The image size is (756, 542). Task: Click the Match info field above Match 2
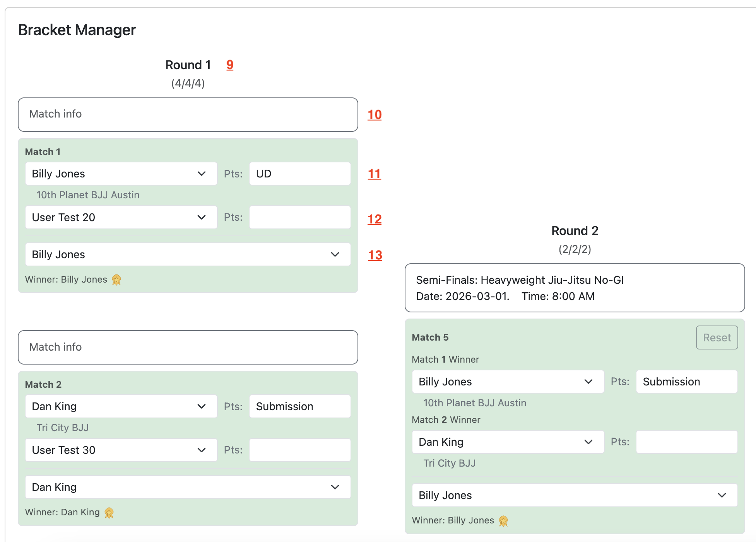point(188,347)
